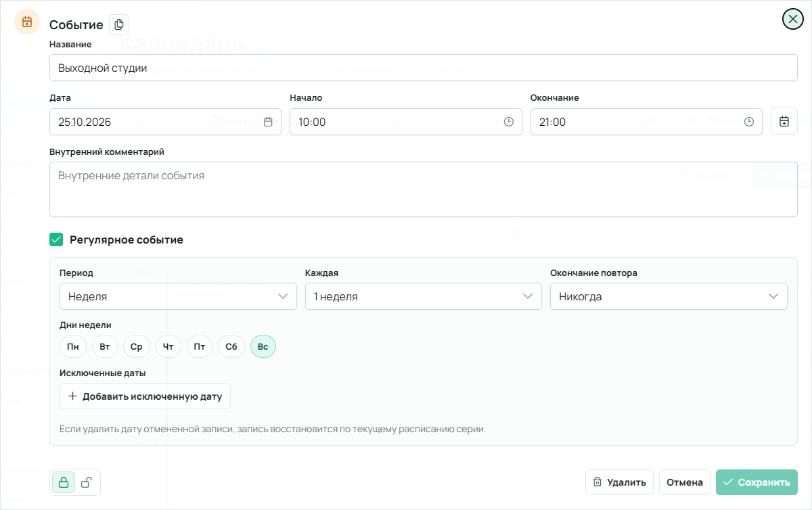
Task: Toggle Пн weekday
Action: pos(72,347)
